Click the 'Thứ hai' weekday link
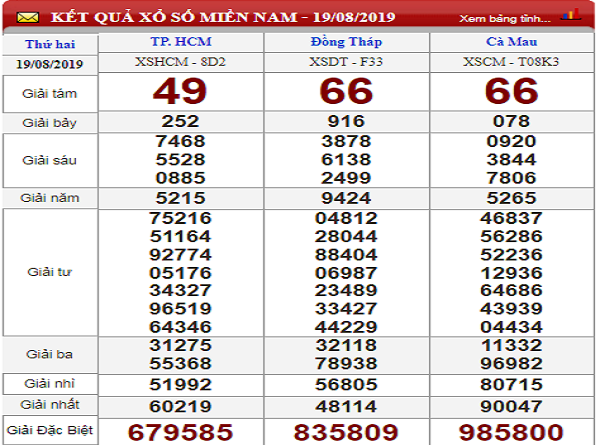Viewport: 600px width, 445px height. coord(50,45)
